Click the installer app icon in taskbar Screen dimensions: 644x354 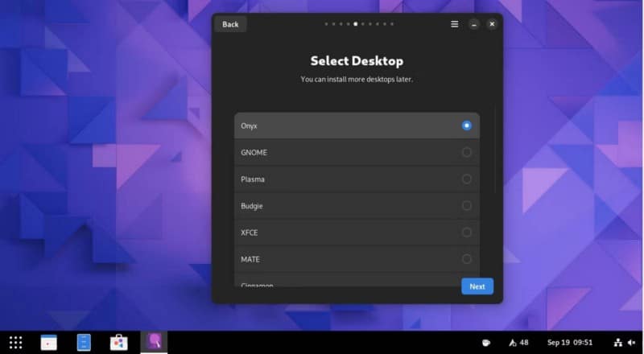154,342
